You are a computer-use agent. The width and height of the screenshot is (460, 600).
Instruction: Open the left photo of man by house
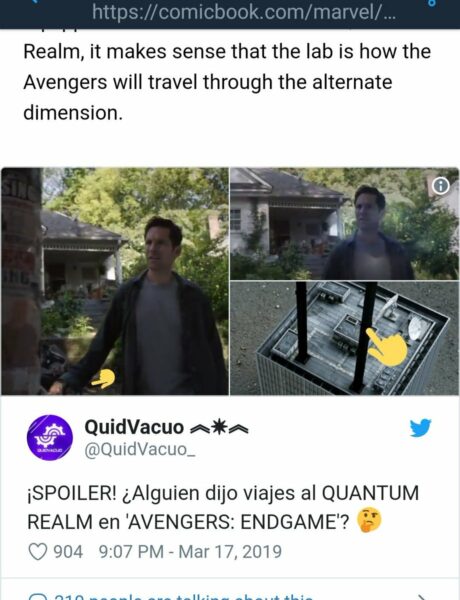115,281
